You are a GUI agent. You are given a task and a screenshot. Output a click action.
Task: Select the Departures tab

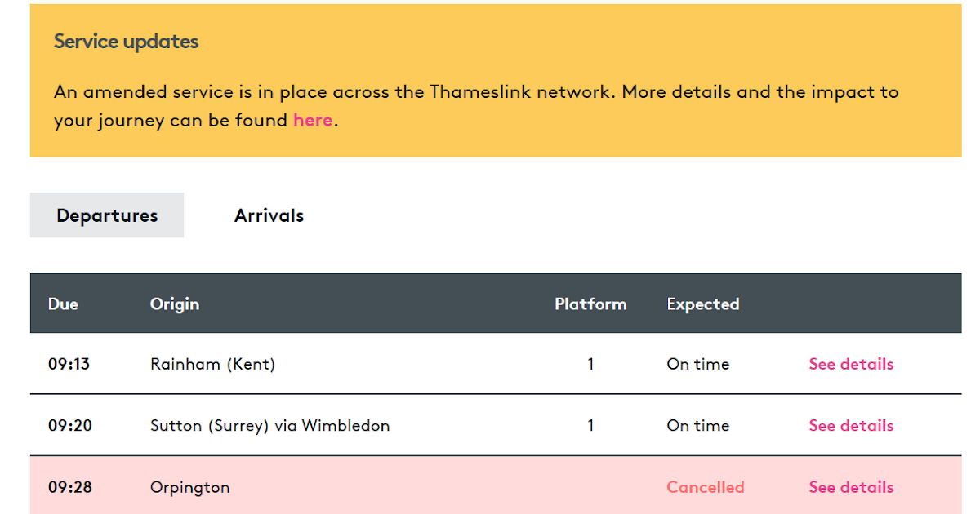[107, 215]
